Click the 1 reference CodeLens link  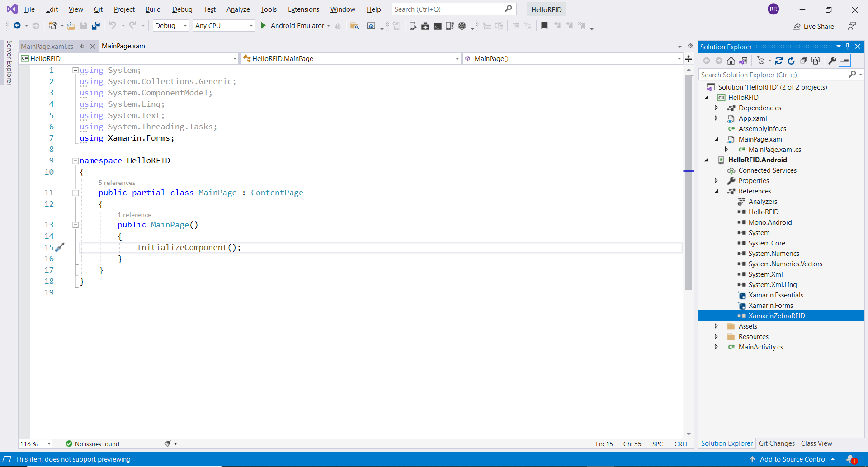pyautogui.click(x=134, y=215)
